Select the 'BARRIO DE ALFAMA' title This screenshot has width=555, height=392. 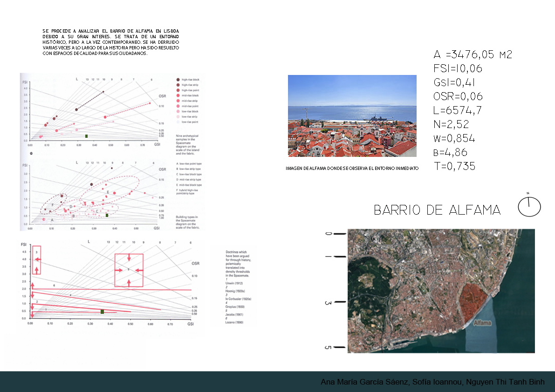point(437,210)
